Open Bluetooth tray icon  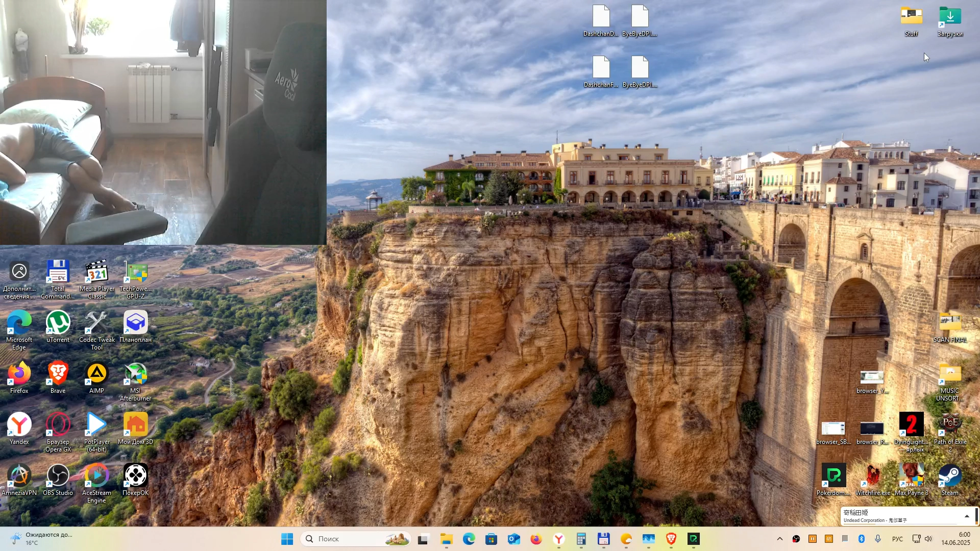862,539
